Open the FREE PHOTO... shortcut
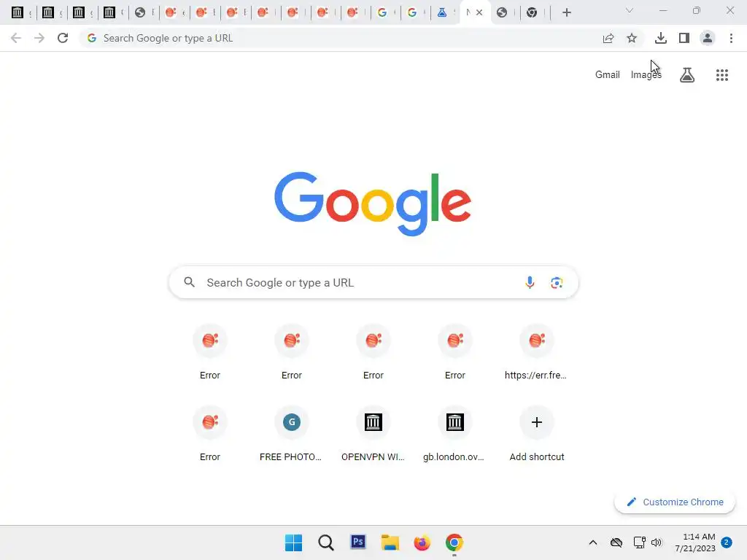Screen dimensions: 747x560 292,434
